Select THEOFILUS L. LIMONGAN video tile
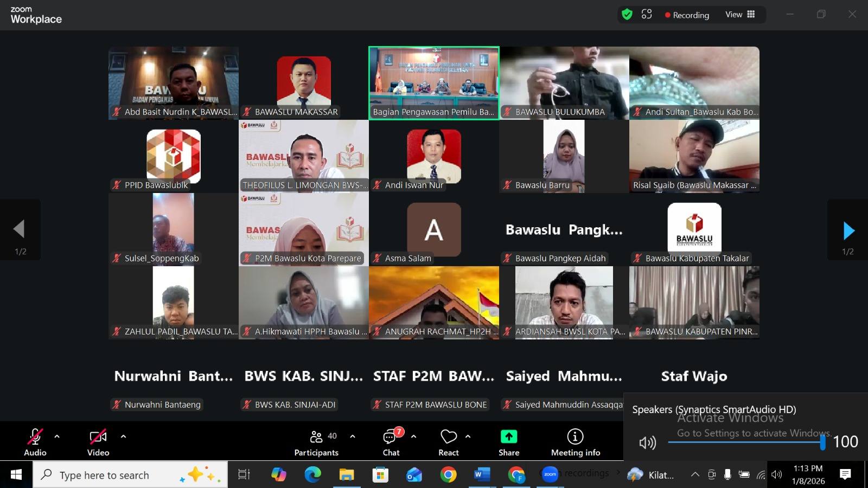868x488 pixels. pyautogui.click(x=304, y=156)
